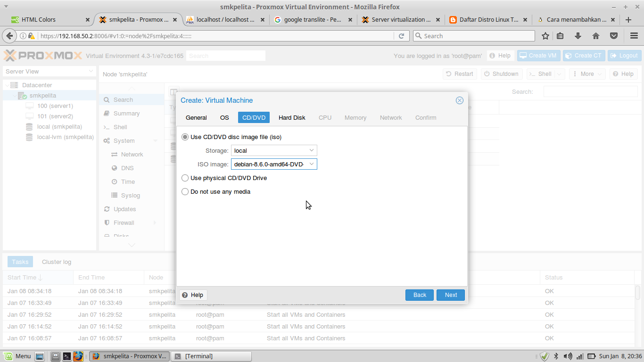Switch to the General tab in wizard
Image resolution: width=644 pixels, height=362 pixels.
point(196,117)
